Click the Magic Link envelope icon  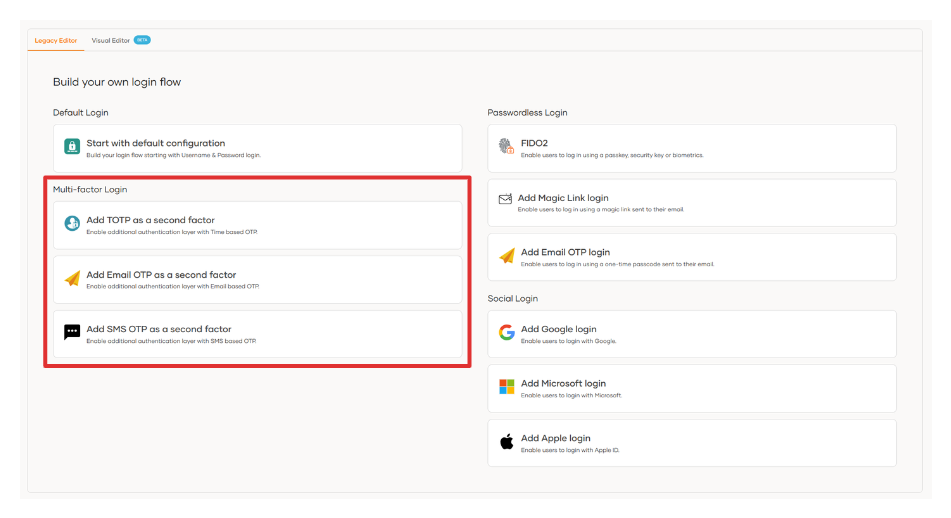tap(505, 199)
